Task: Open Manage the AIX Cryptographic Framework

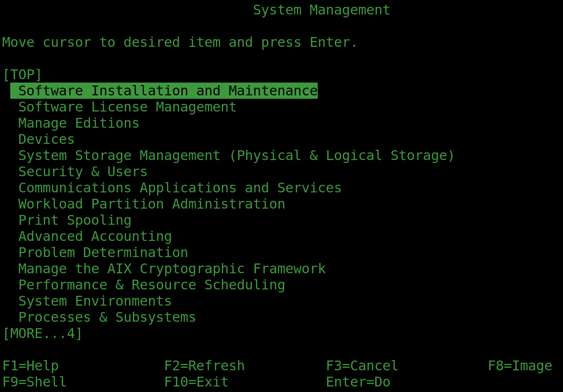Action: 172,268
